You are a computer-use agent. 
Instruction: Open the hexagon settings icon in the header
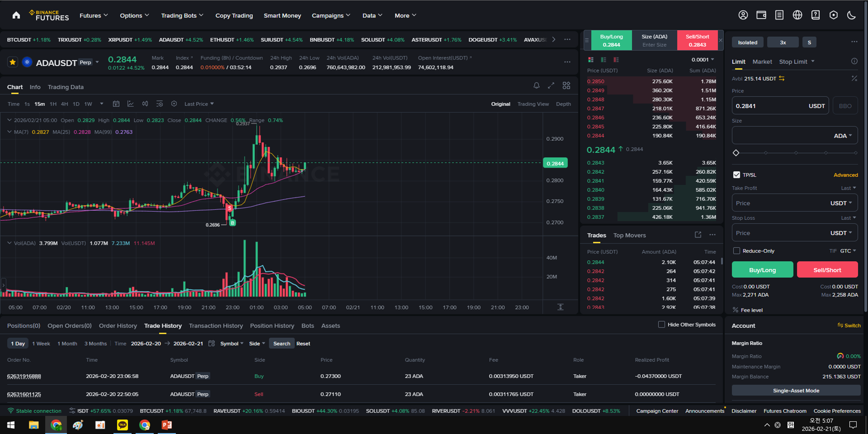[834, 15]
